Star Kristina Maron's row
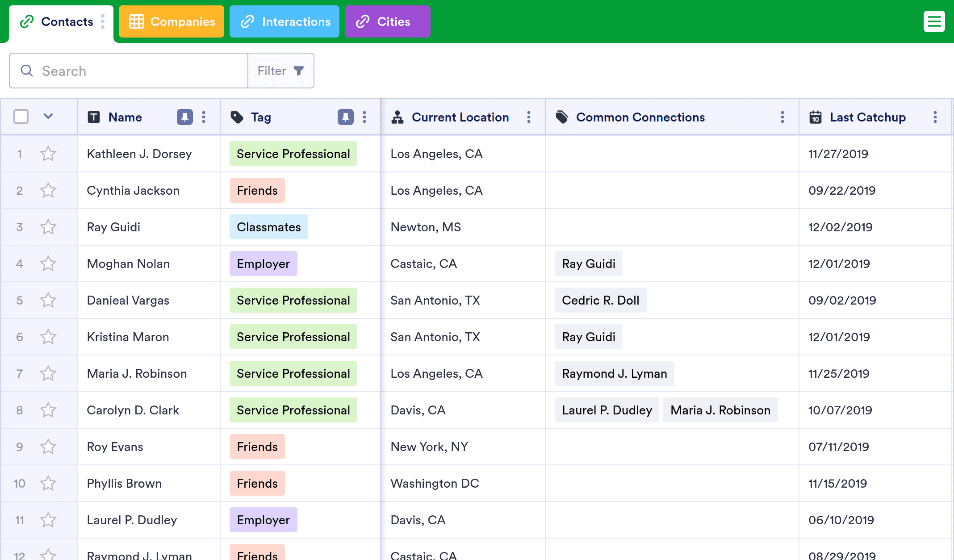 click(48, 337)
